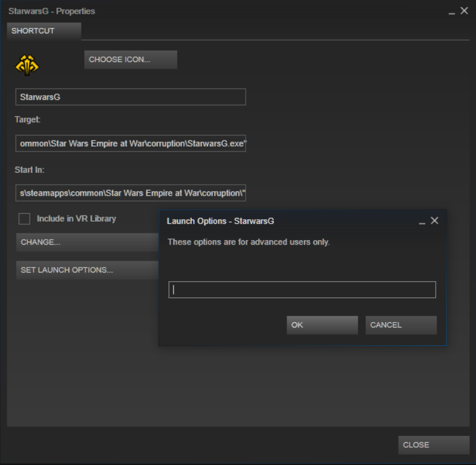Cancel the Launch Options dialog
The image size is (476, 465).
click(x=401, y=325)
